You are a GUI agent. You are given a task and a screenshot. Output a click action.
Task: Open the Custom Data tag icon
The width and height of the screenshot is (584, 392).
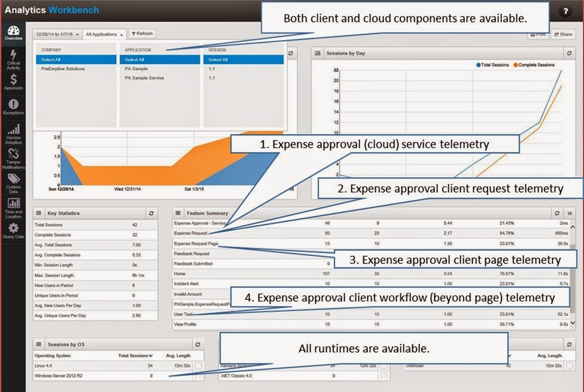pos(13,183)
